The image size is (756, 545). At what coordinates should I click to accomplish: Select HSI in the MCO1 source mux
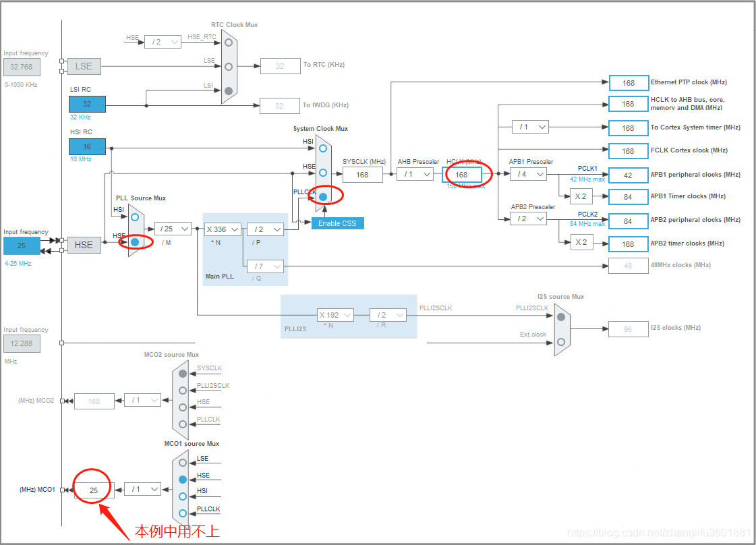click(x=182, y=496)
